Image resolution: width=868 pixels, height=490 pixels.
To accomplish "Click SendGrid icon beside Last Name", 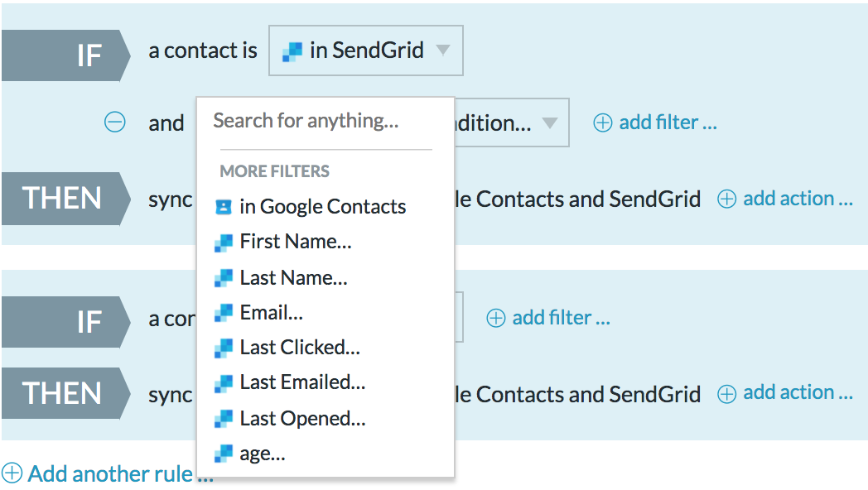I will 223,278.
